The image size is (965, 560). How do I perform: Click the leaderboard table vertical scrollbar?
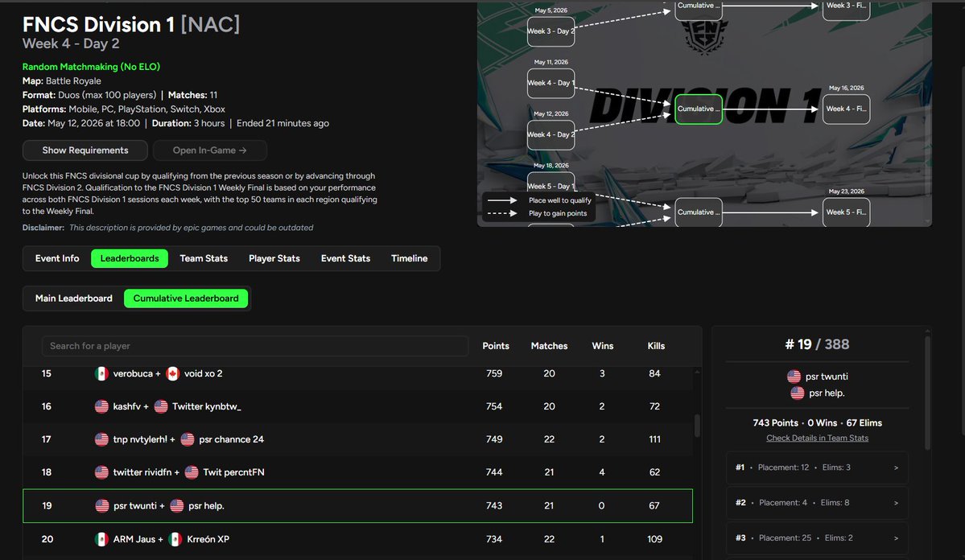[x=697, y=426]
